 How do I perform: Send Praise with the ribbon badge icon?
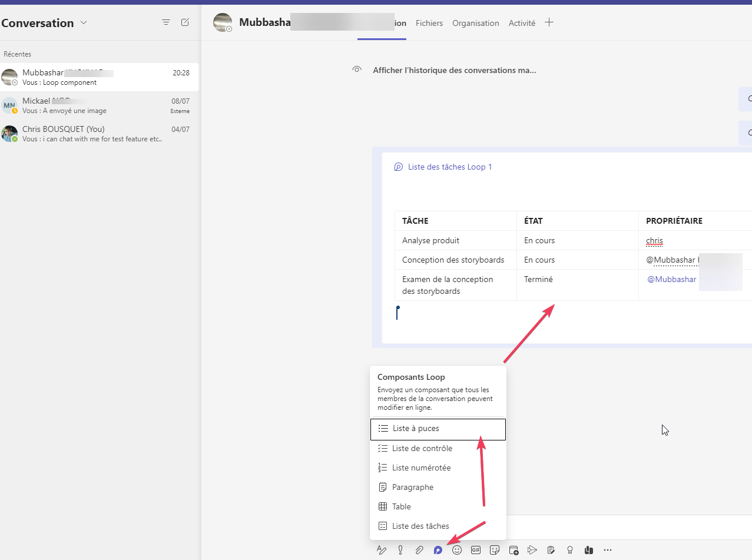570,550
